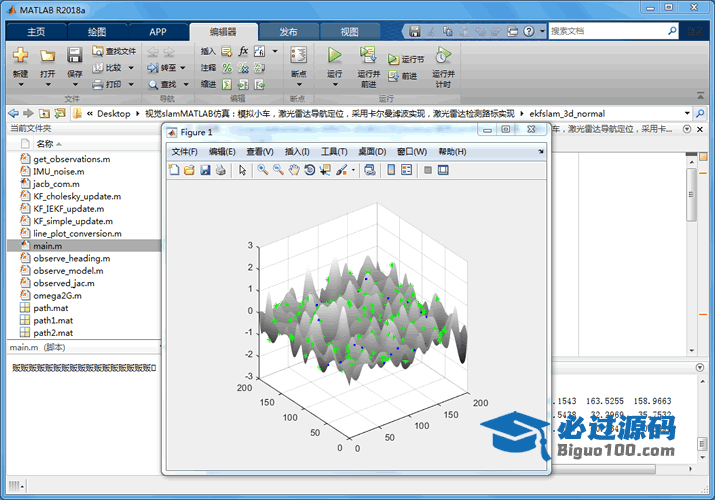The height and width of the screenshot is (500, 715).
Task: Toggle the Insert Colorbar icon
Action: pyautogui.click(x=391, y=170)
